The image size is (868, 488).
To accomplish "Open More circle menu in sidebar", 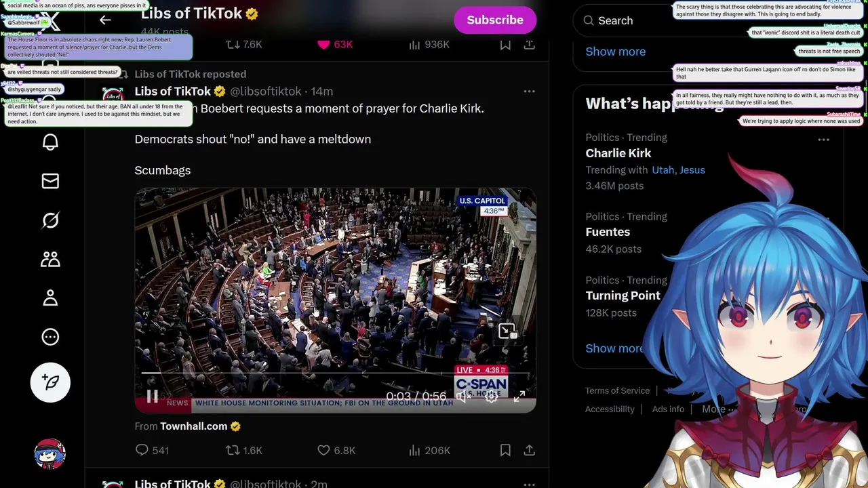I will [x=50, y=337].
